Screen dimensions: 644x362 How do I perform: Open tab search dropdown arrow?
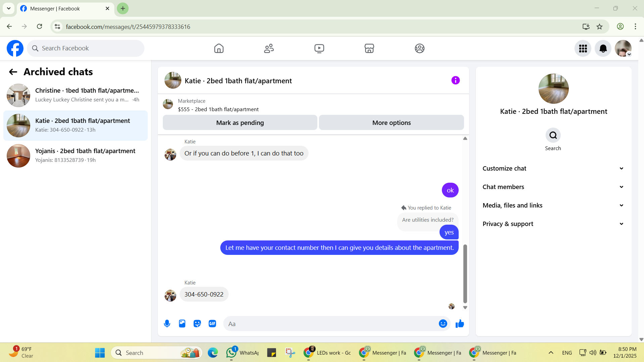9,8
